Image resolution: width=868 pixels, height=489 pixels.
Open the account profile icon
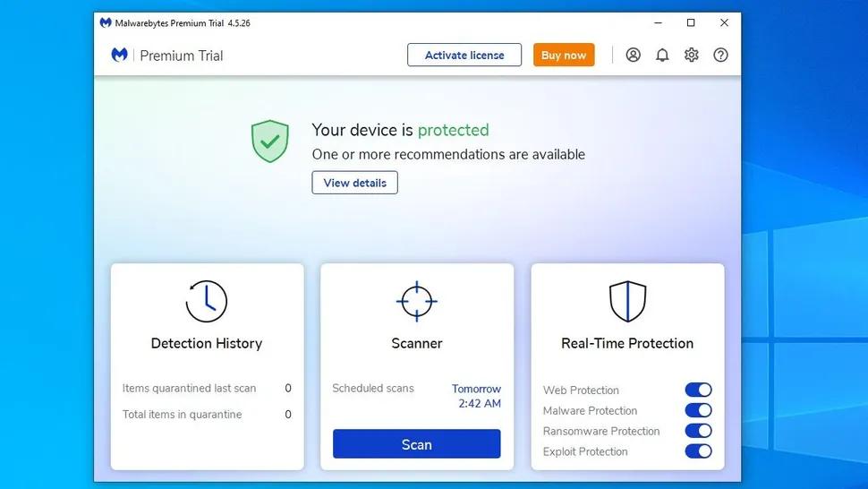[x=634, y=56]
